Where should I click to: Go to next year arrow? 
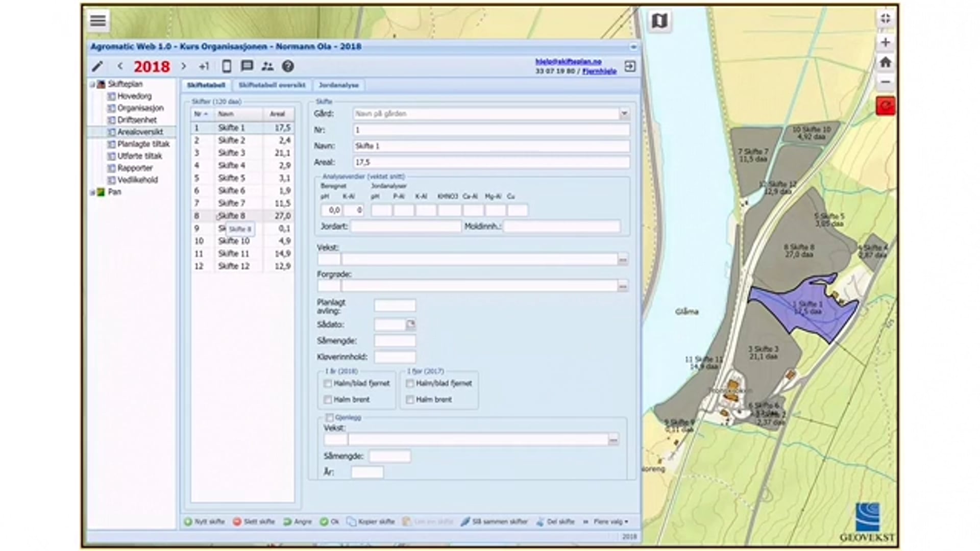pyautogui.click(x=184, y=66)
